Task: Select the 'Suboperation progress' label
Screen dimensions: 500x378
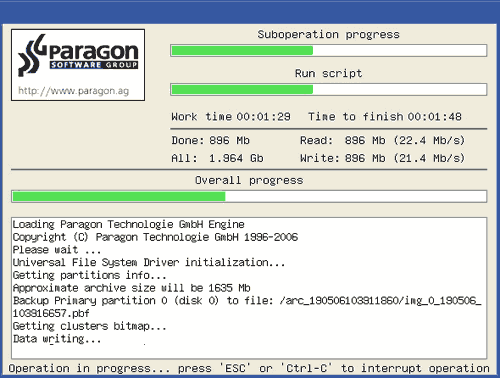Action: tap(328, 35)
